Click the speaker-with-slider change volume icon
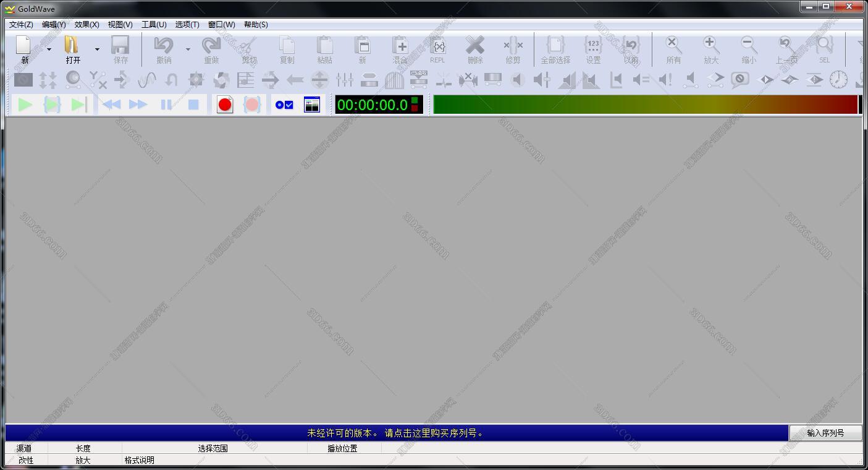 (542, 80)
